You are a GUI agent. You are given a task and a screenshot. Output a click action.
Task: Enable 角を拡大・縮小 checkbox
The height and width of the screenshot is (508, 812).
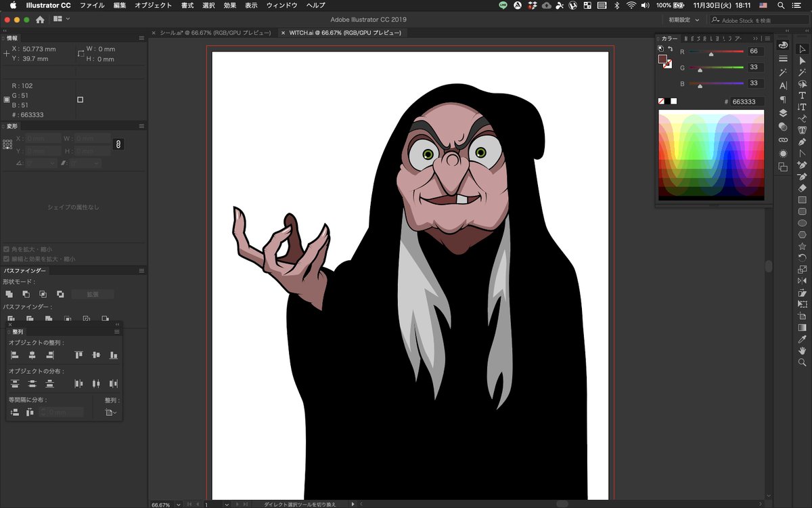[7, 249]
